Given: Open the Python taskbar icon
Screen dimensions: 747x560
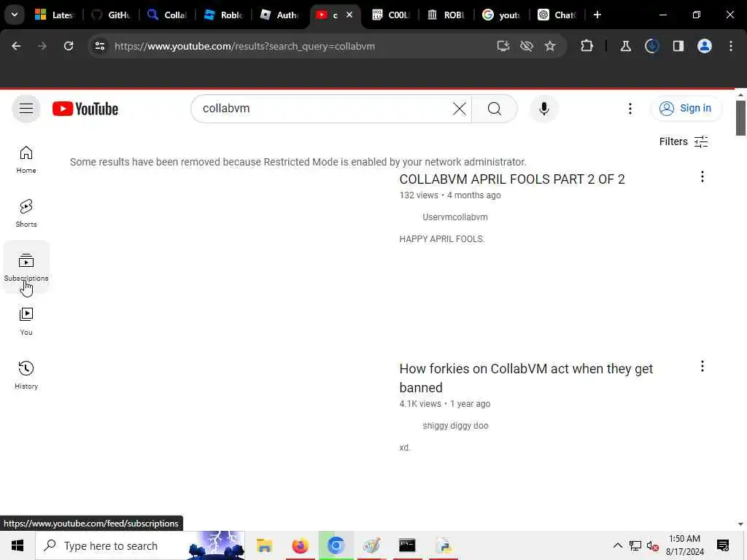Looking at the screenshot, I should pos(443,545).
